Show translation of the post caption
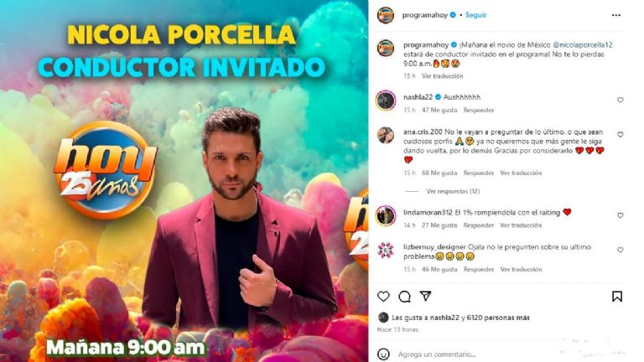Screen dimensions: 644x362 tap(443, 76)
